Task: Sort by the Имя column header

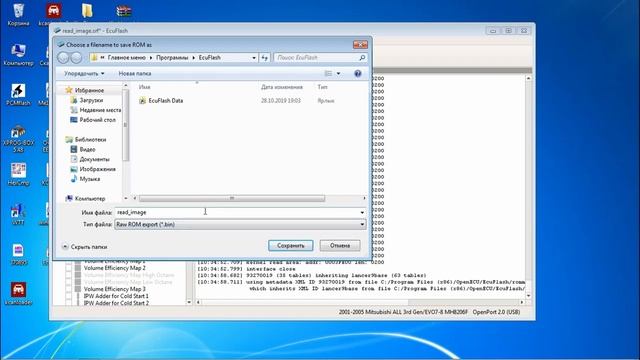Action: click(x=144, y=87)
